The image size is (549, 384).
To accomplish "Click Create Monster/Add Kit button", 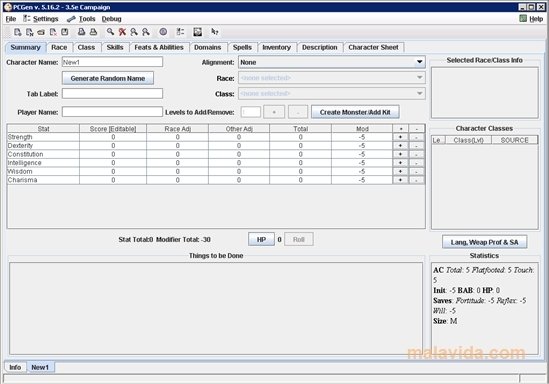I will coord(355,112).
